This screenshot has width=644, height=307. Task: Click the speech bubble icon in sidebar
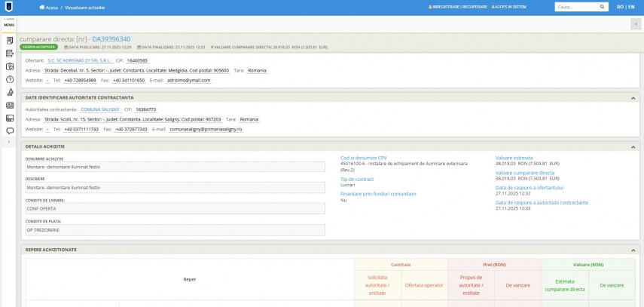tap(10, 130)
